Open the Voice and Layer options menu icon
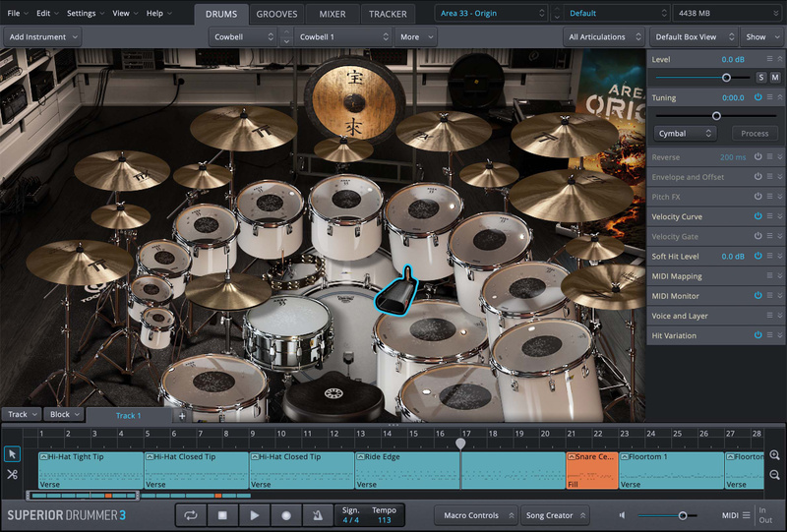The height and width of the screenshot is (532, 787). pos(769,316)
